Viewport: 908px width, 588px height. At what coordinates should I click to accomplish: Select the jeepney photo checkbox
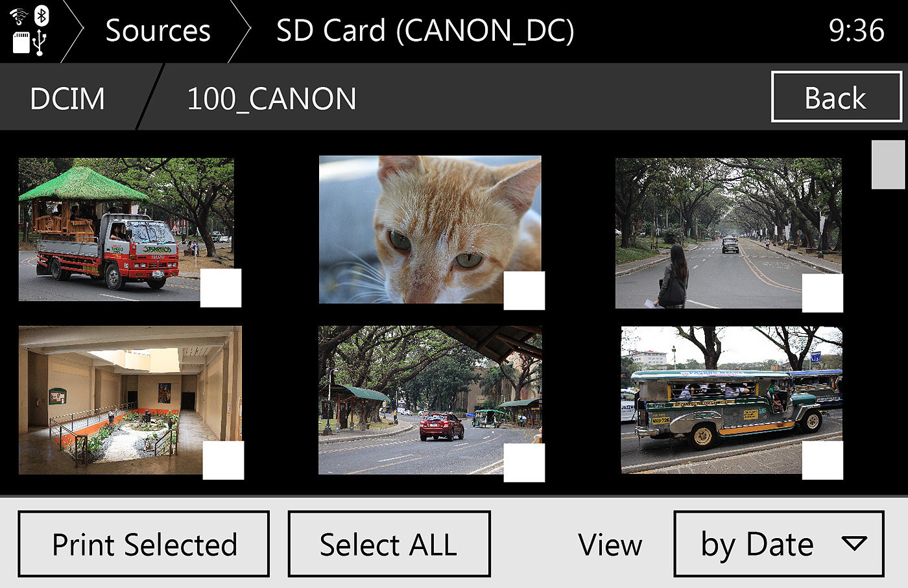[x=822, y=460]
